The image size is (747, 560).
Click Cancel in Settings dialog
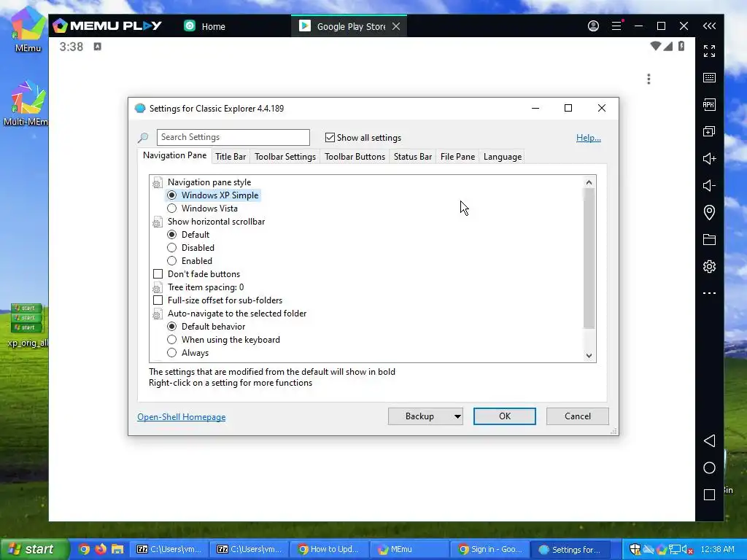pos(578,416)
